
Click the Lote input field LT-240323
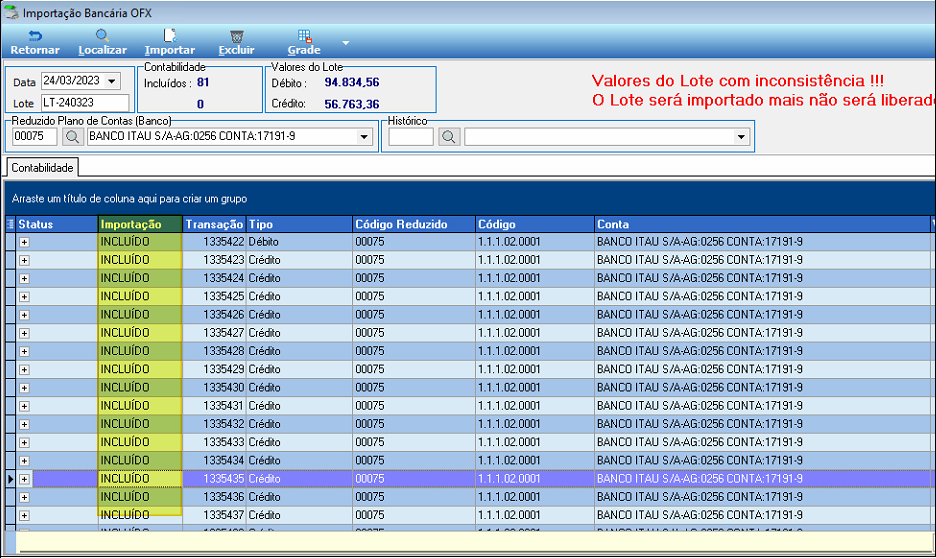tap(85, 103)
